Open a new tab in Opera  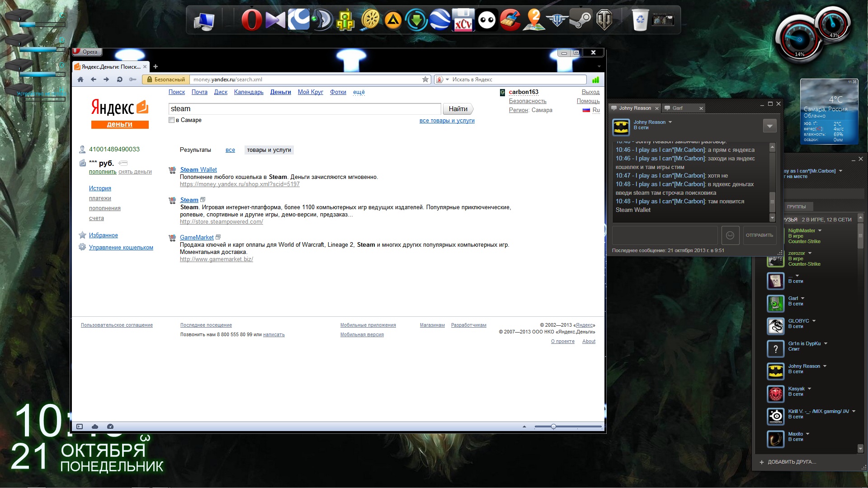[x=156, y=66]
